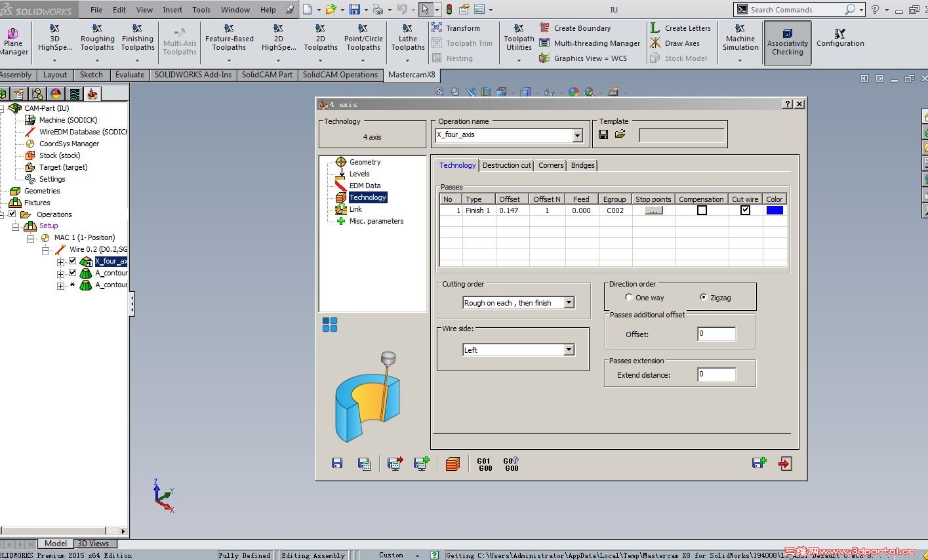The image size is (928, 560).
Task: Open the Tools menu
Action: click(201, 10)
